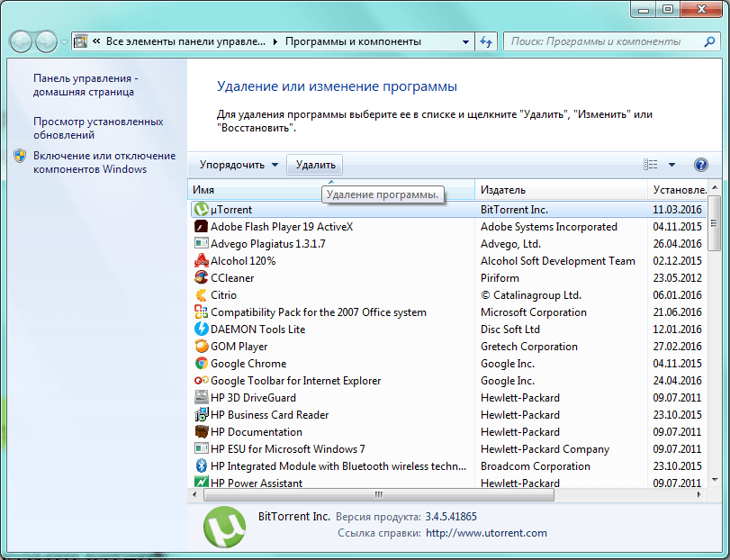Open Панель управления домашняя страница link
Image resolution: width=730 pixels, height=560 pixels.
click(x=86, y=86)
